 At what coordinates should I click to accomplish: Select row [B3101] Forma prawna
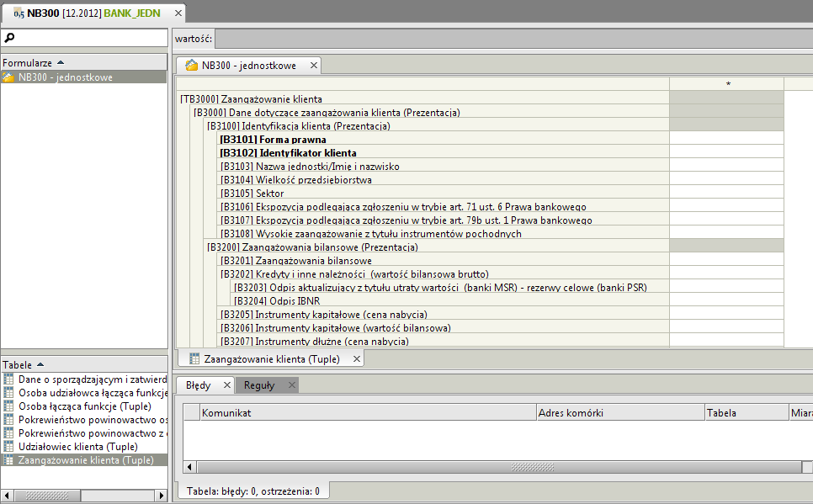click(444, 140)
